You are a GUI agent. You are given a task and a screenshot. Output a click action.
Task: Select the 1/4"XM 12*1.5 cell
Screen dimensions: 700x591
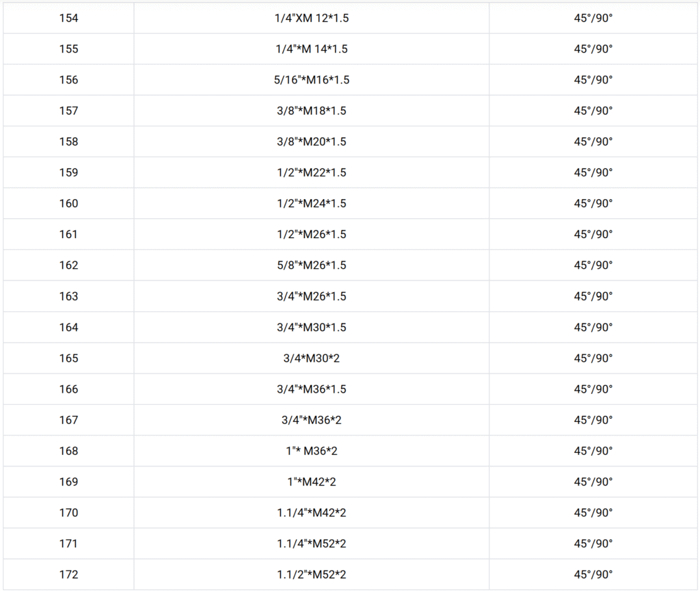311,18
